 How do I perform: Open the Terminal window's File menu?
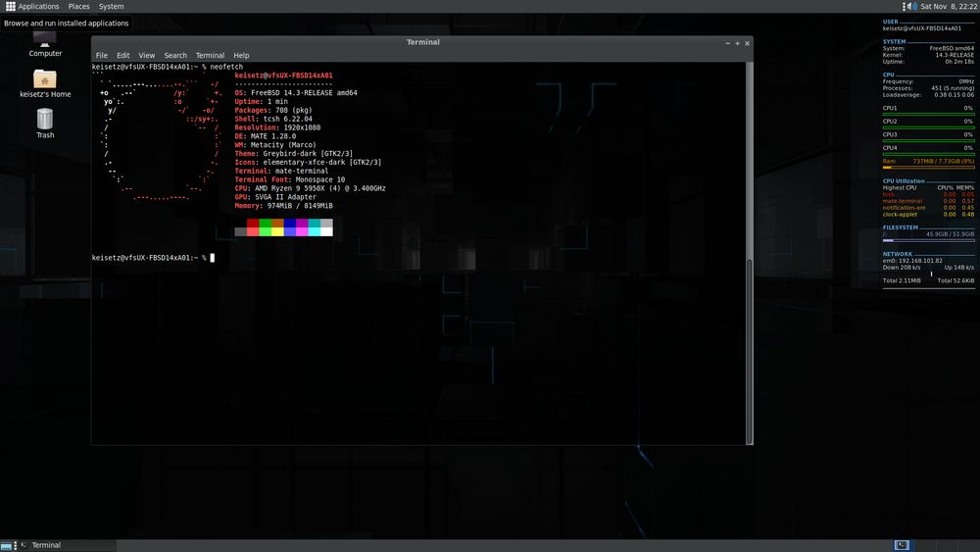[x=101, y=56]
